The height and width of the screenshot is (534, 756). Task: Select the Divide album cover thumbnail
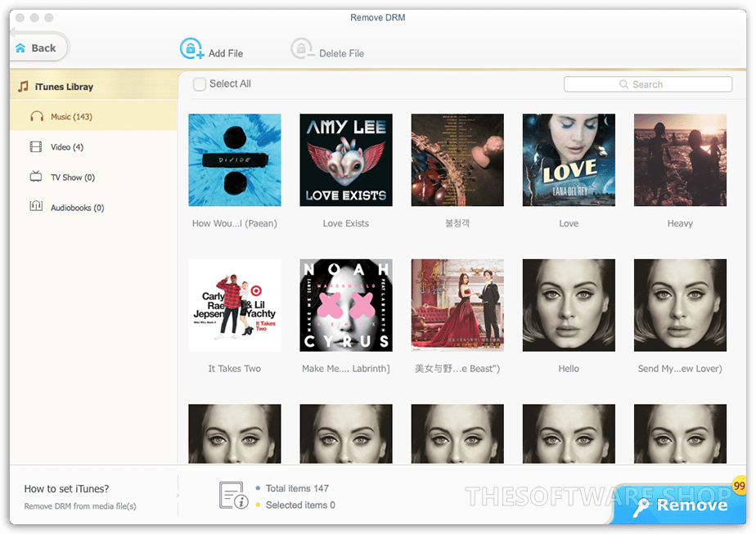235,160
